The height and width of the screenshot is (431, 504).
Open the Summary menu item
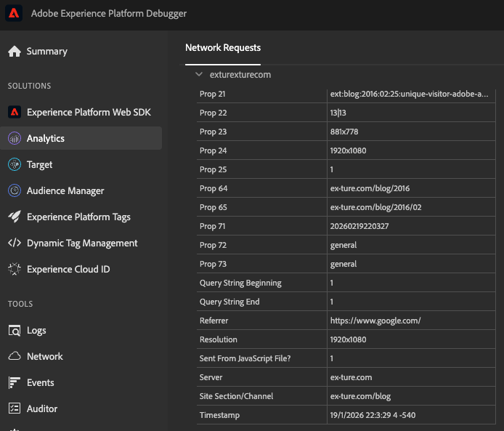click(46, 52)
